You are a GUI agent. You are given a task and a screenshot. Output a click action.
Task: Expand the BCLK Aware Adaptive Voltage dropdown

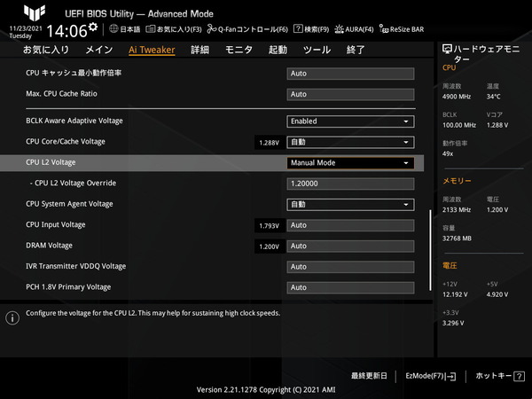tap(350, 121)
